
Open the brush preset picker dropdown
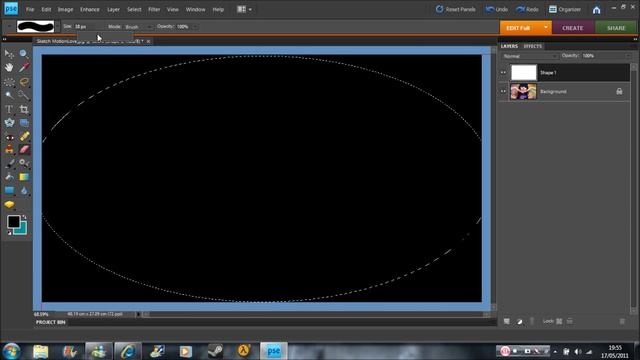(57, 27)
